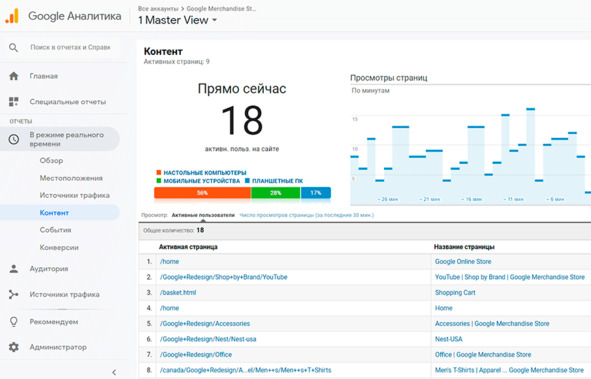Viewport: 591px width, 379px height.
Task: Click the Источники трафика acquisition icon
Action: pos(14,294)
